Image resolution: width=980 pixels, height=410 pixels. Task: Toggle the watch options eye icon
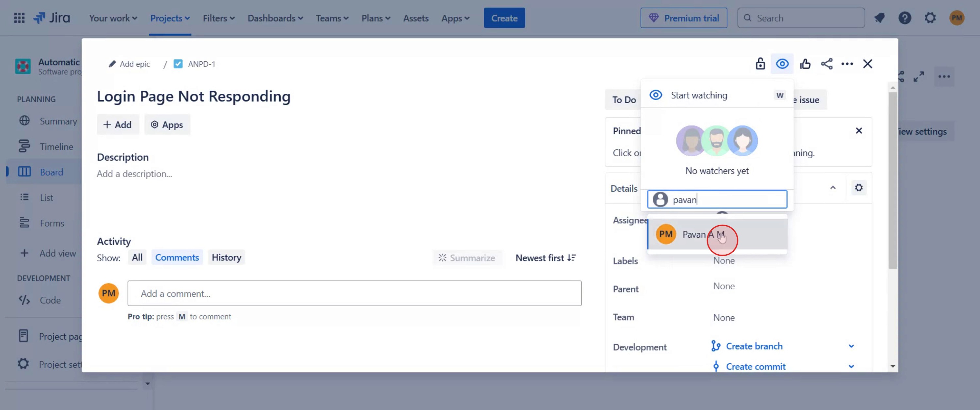pos(782,64)
